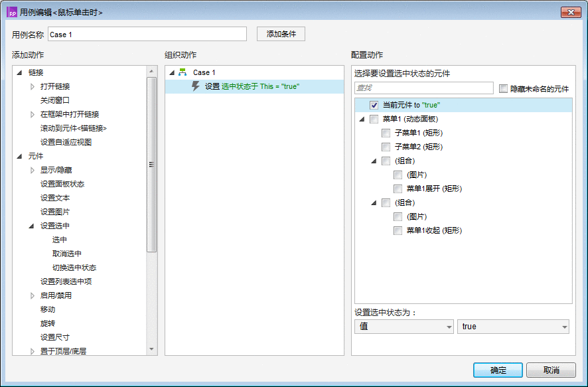Select 设置面板状态 action
Viewport: 588px width, 387px height.
click(62, 184)
